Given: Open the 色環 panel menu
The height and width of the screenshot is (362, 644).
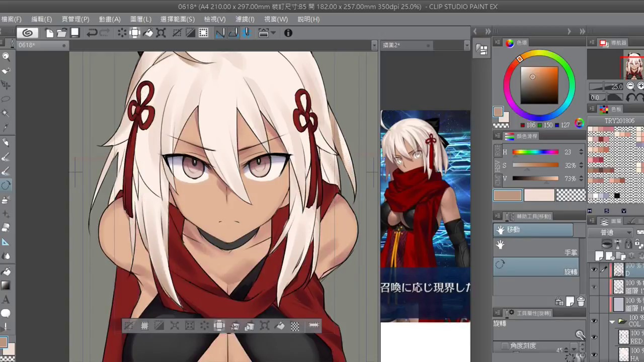Looking at the screenshot, I should [497, 43].
